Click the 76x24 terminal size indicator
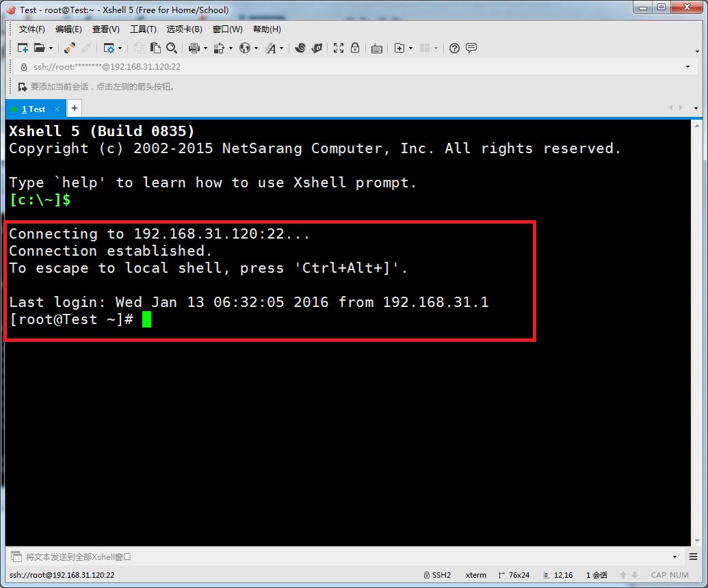 [514, 575]
